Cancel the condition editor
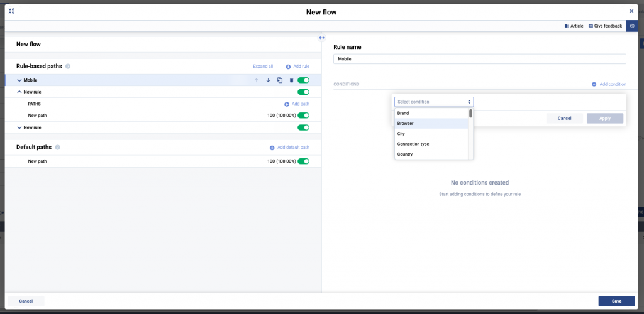This screenshot has height=314, width=644. pyautogui.click(x=564, y=119)
